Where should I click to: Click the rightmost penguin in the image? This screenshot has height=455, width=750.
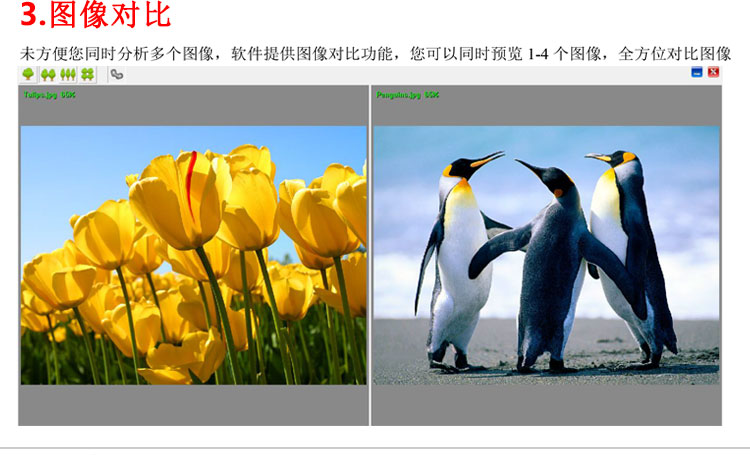click(625, 240)
